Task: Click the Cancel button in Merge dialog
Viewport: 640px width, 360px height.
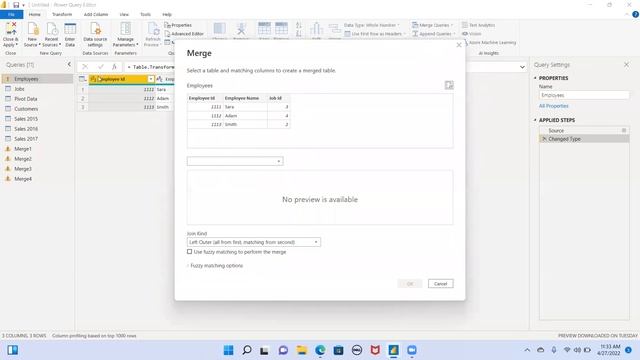Action: pos(440,284)
